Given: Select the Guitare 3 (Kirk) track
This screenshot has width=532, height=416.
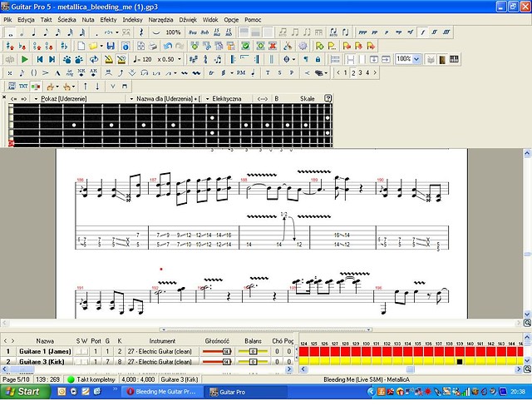Looking at the screenshot, I should click(42, 362).
